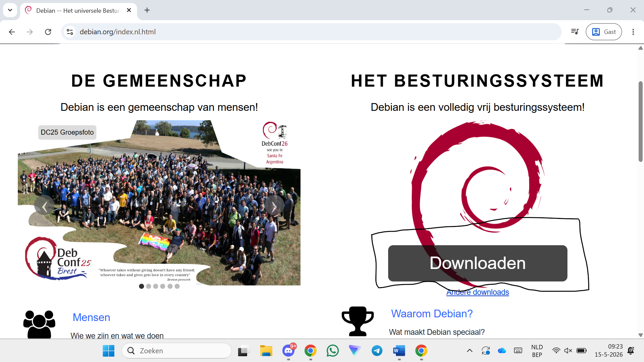Switch to the active Chrome window icon
The image size is (644, 362).
421,351
